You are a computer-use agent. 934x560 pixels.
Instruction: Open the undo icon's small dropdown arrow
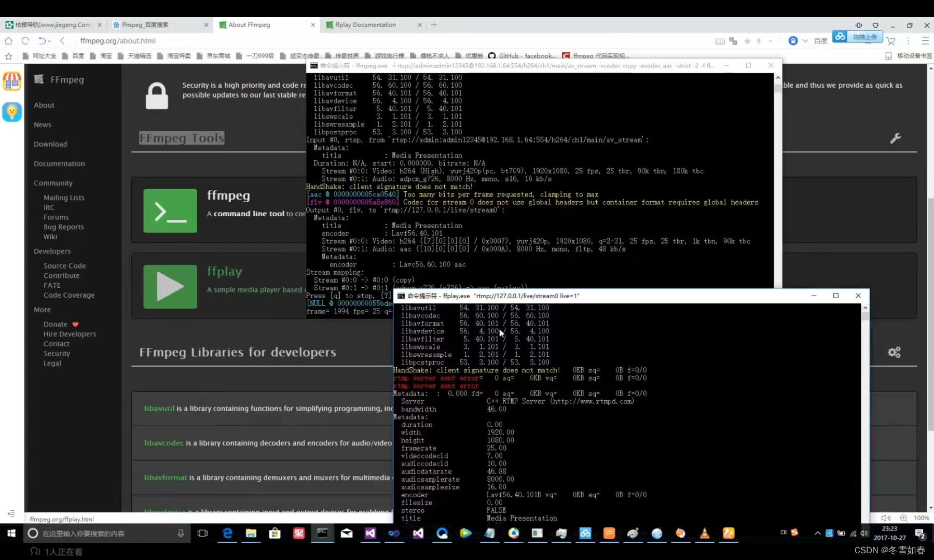[50, 41]
